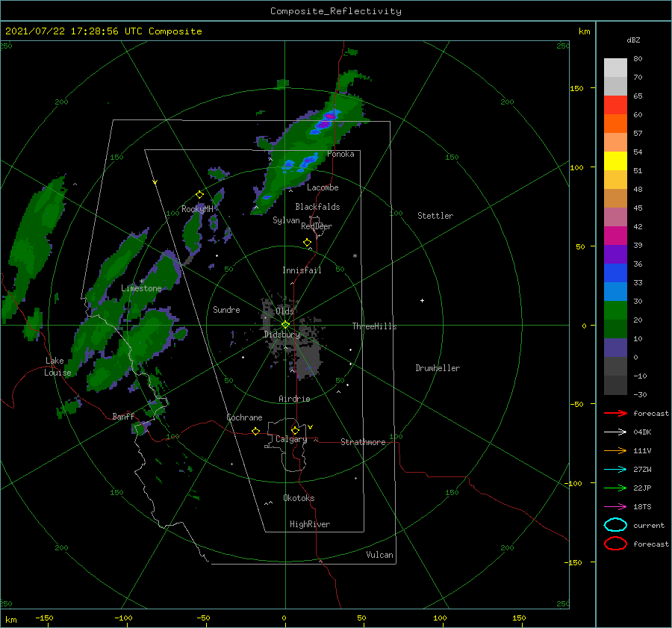Click the Cochrane town label
672x628 pixels.
click(x=244, y=417)
